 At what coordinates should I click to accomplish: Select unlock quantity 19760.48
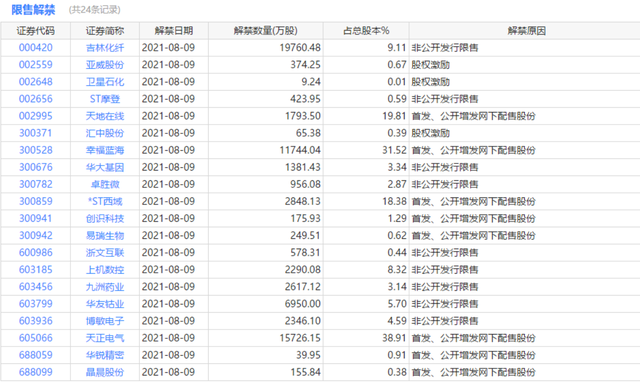(300, 48)
